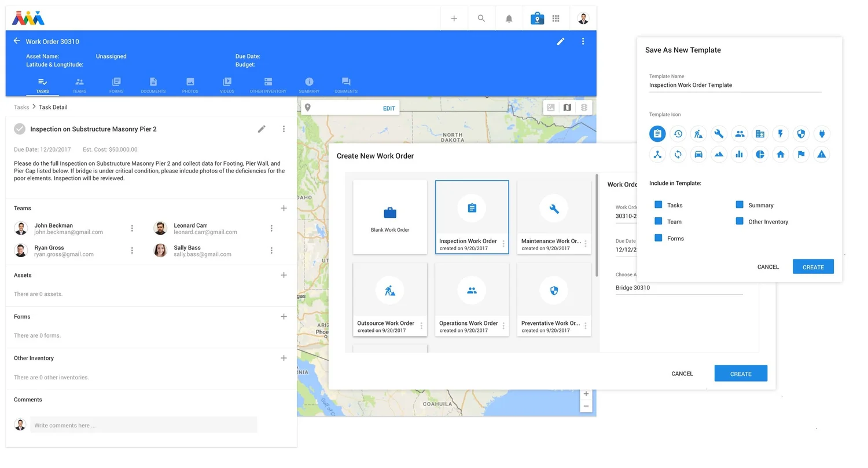
Task: Toggle Forms checkbox in Include in Template
Action: click(x=658, y=237)
